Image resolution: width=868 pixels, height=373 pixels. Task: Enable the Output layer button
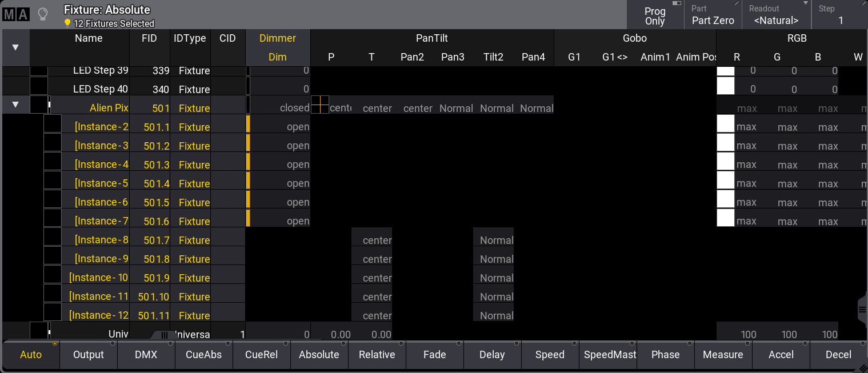[89, 355]
